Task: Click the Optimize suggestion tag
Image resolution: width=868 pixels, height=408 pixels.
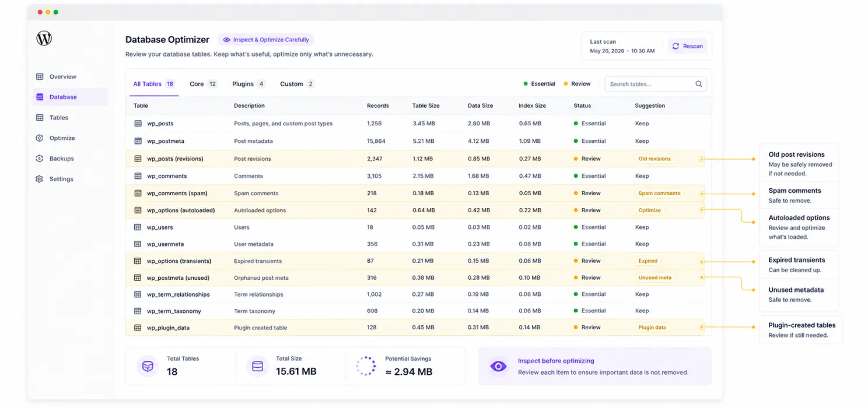Action: (x=649, y=210)
